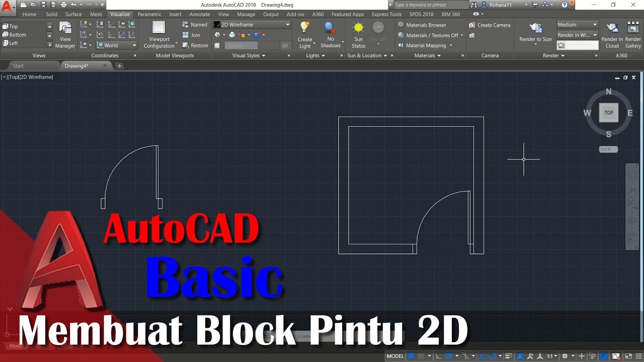644x362 pixels.
Task: Click the Join viewports button
Action: 191,35
